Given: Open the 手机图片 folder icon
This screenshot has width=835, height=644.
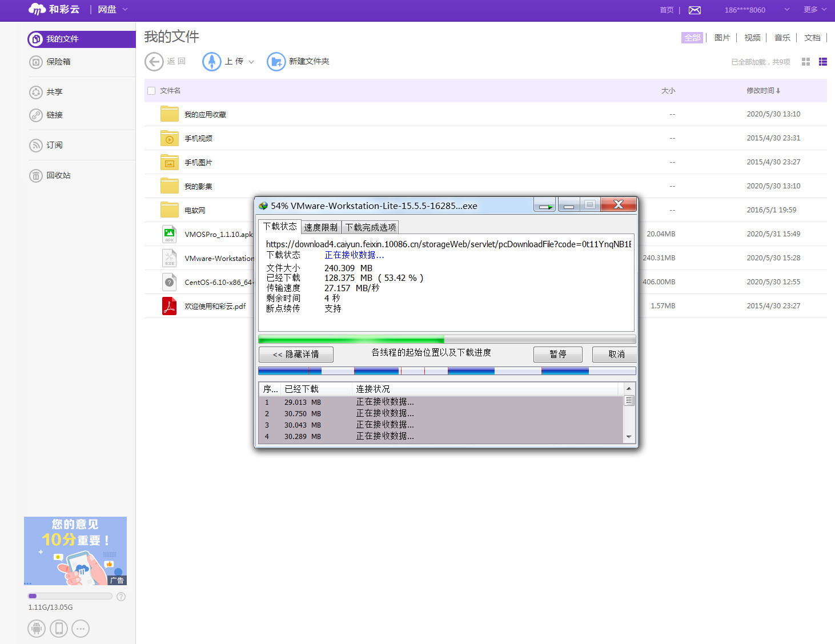Looking at the screenshot, I should pos(170,162).
